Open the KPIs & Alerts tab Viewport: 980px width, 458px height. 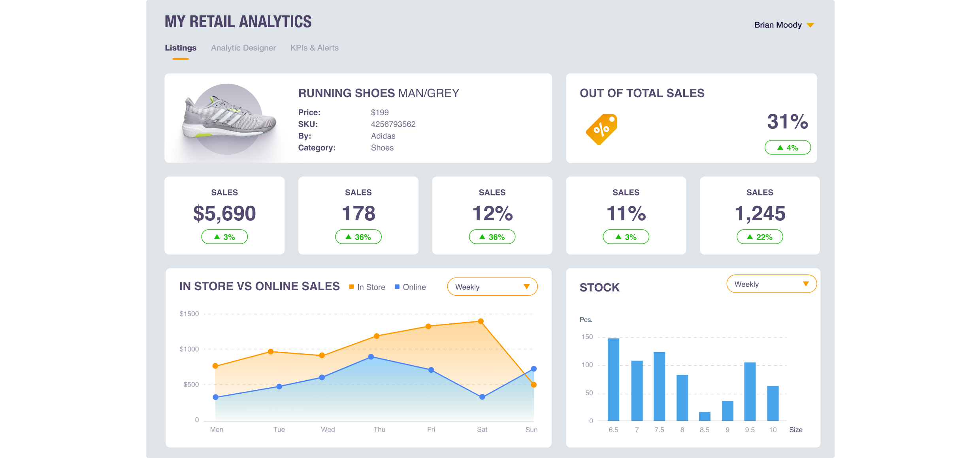[314, 48]
